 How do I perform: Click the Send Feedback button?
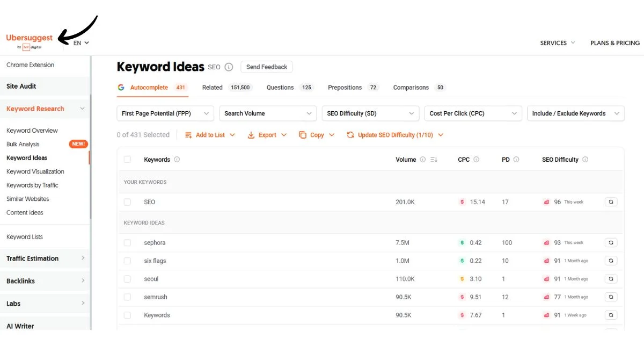pos(267,67)
